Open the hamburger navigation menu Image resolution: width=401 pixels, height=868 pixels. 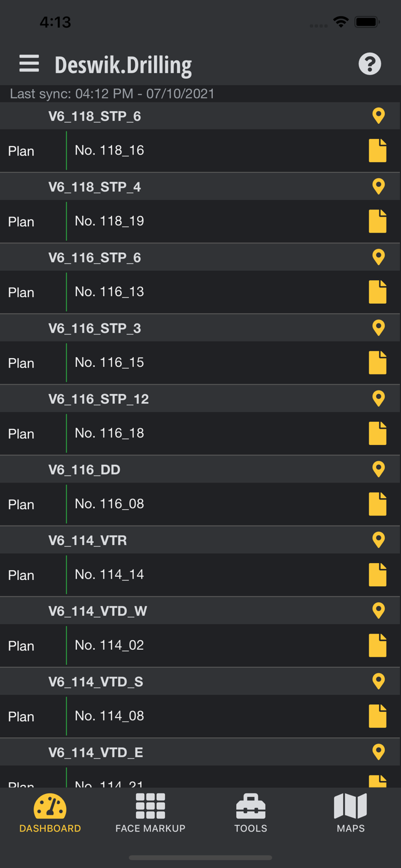tap(29, 64)
